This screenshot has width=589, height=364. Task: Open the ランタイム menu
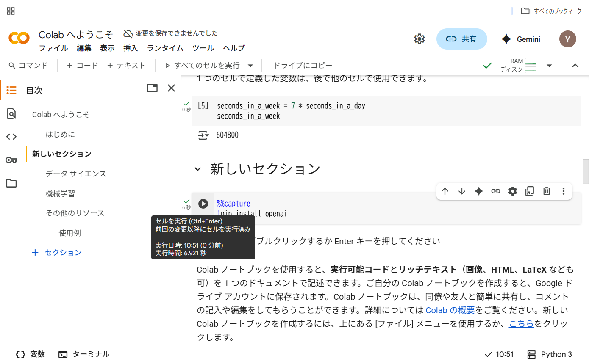point(165,48)
